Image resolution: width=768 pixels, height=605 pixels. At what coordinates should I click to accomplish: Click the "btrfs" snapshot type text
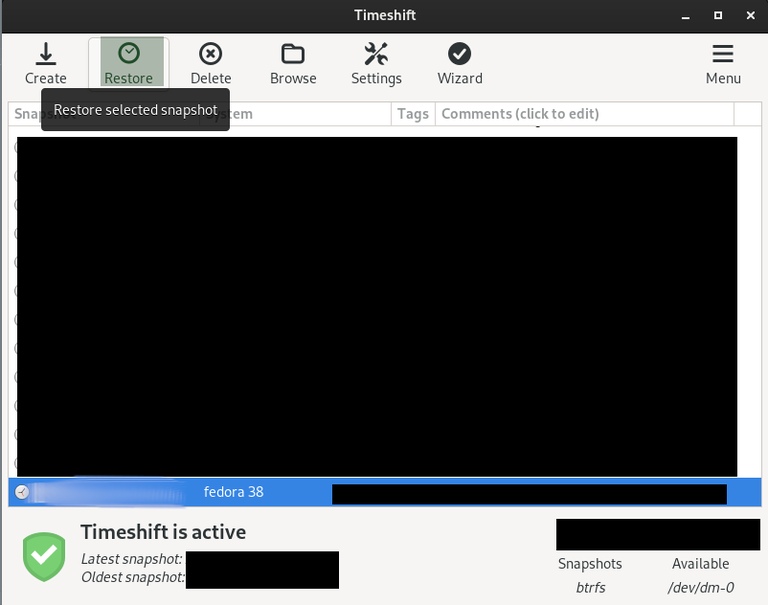pos(591,587)
